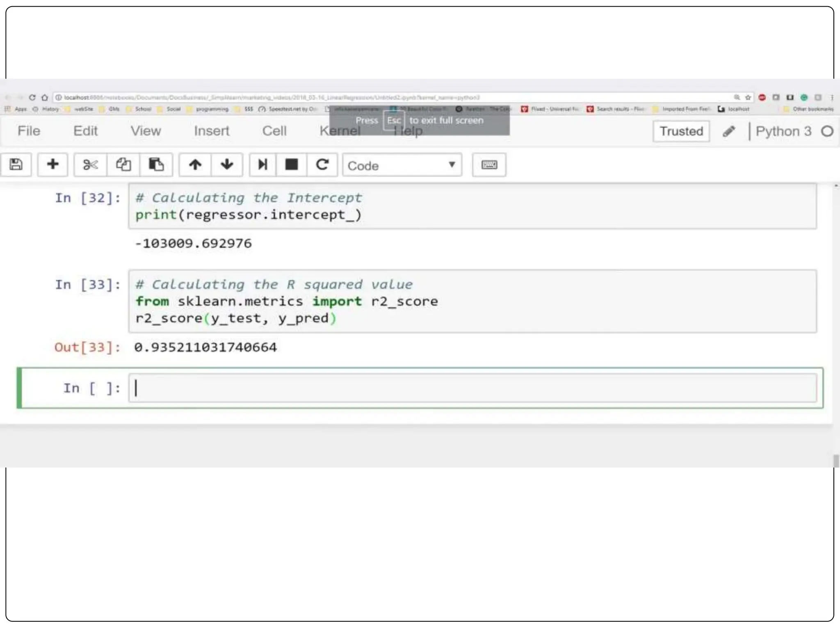Bookmark the page with the star icon
This screenshot has height=630, width=840.
coord(748,98)
